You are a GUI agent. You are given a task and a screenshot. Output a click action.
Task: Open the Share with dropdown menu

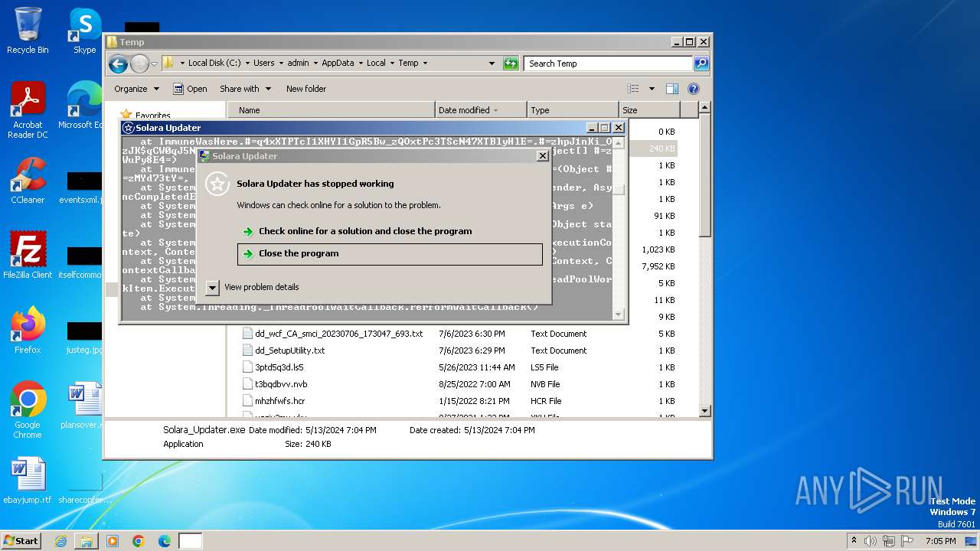(245, 89)
